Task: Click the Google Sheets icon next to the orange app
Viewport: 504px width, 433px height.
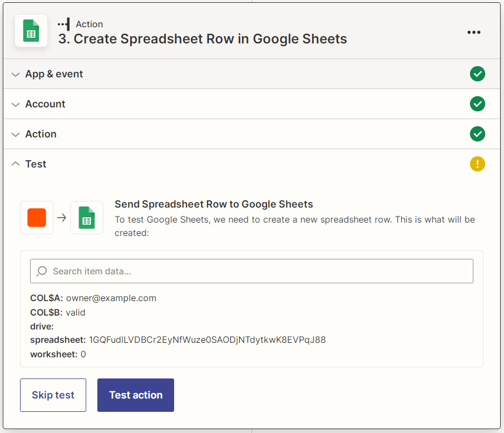Action: pos(86,218)
